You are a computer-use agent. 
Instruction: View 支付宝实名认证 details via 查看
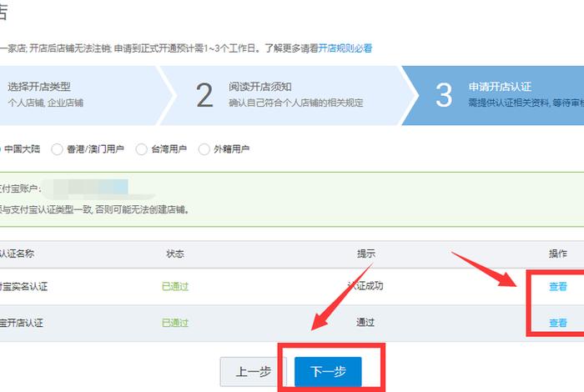557,287
